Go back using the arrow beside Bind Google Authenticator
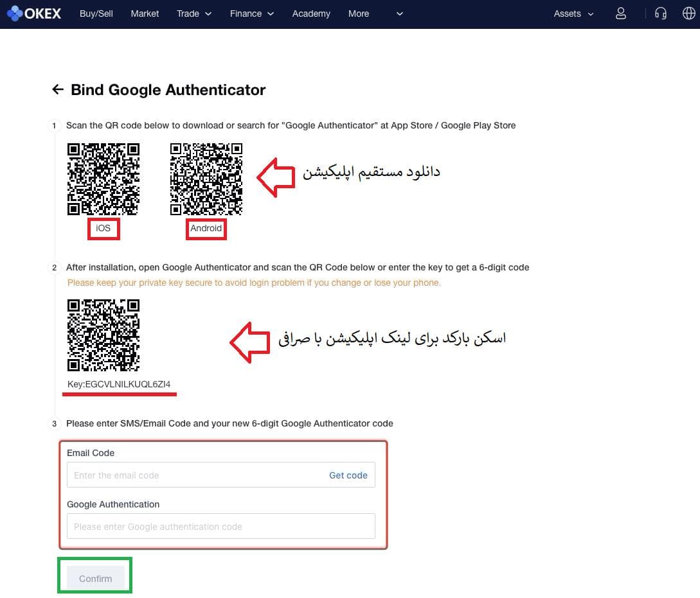This screenshot has height=598, width=700. (58, 89)
